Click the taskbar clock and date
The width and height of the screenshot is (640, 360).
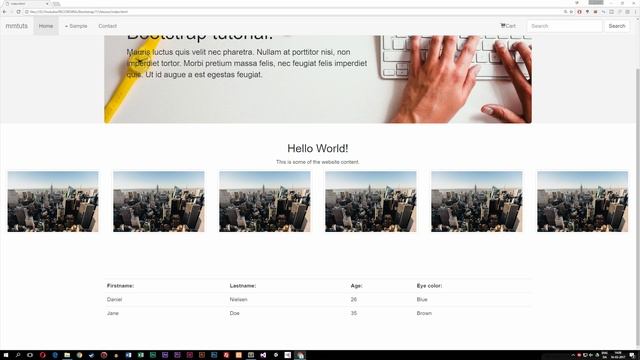(618, 355)
